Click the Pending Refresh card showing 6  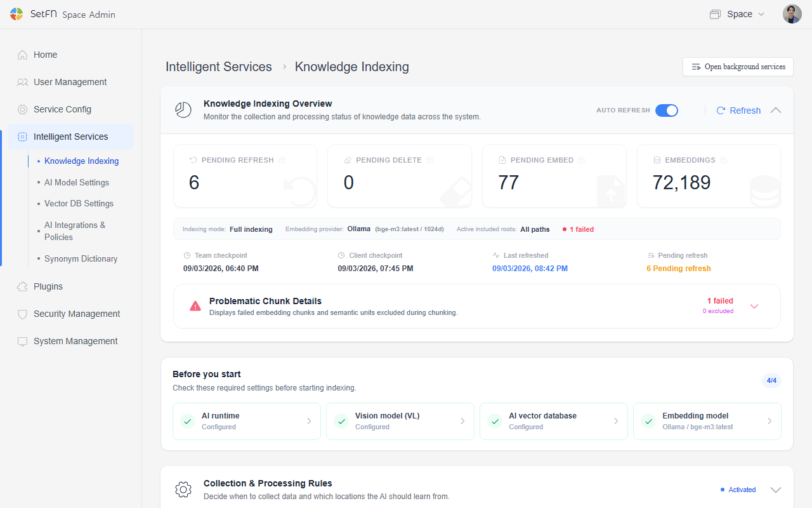[245, 176]
